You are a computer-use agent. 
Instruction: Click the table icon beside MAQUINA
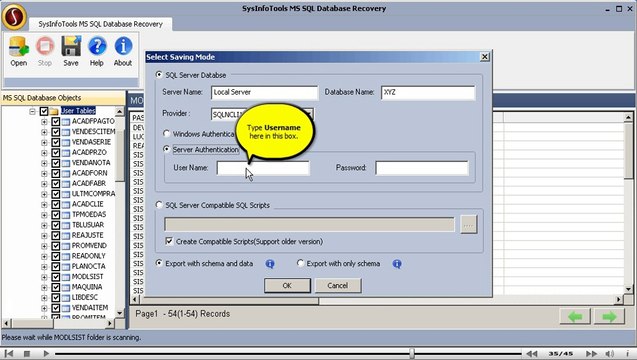66,287
